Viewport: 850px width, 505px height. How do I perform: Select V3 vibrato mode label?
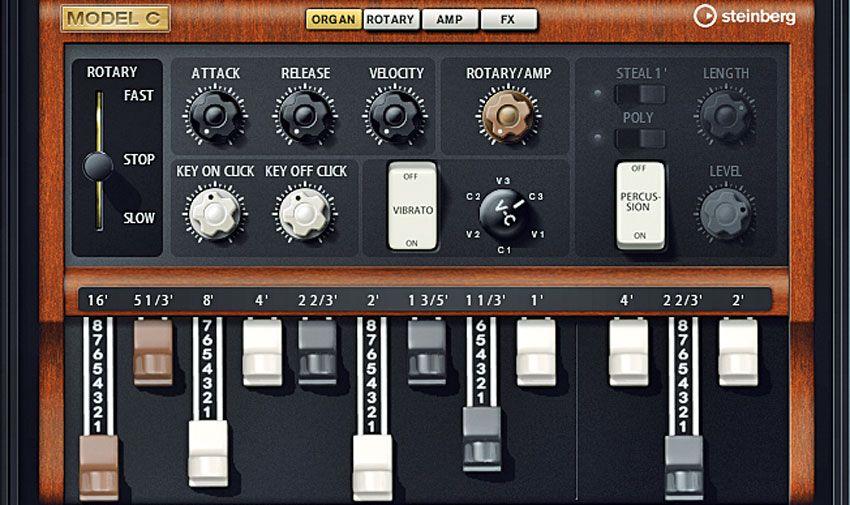503,180
